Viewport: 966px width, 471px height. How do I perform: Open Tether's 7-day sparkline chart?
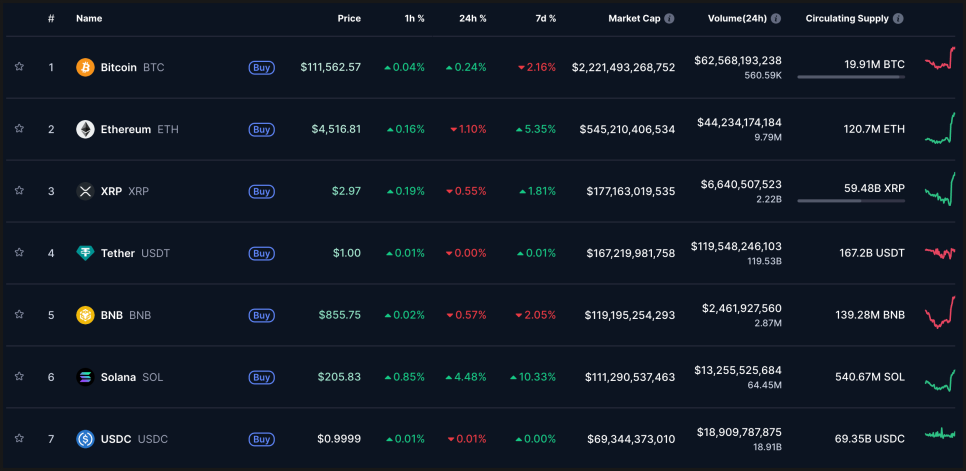[940, 252]
